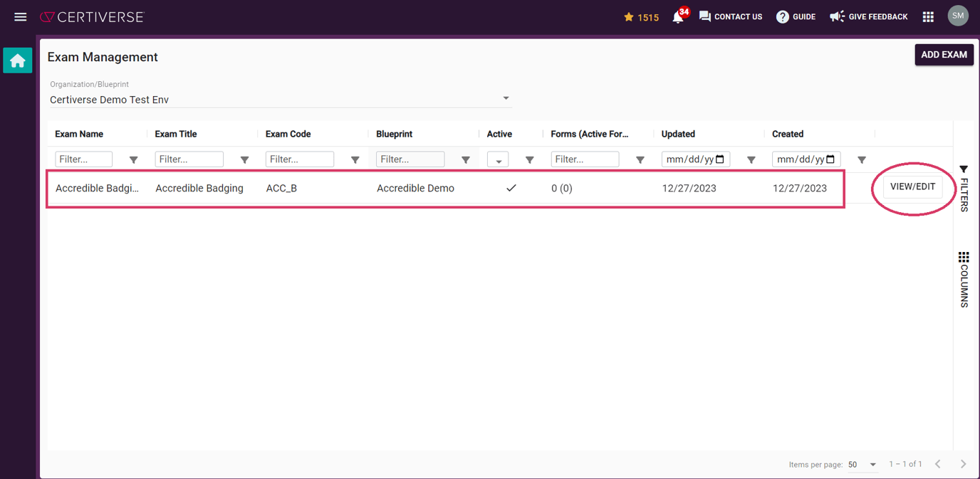
Task: Open the GUIDE menu item
Action: 796,16
